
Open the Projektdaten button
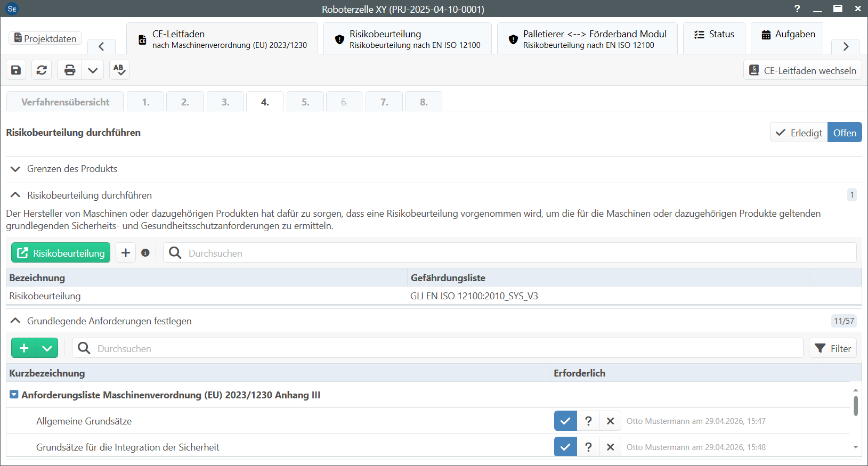[45, 38]
